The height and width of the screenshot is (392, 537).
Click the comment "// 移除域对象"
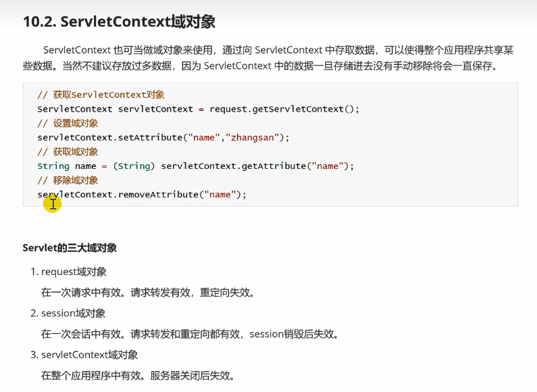click(68, 180)
